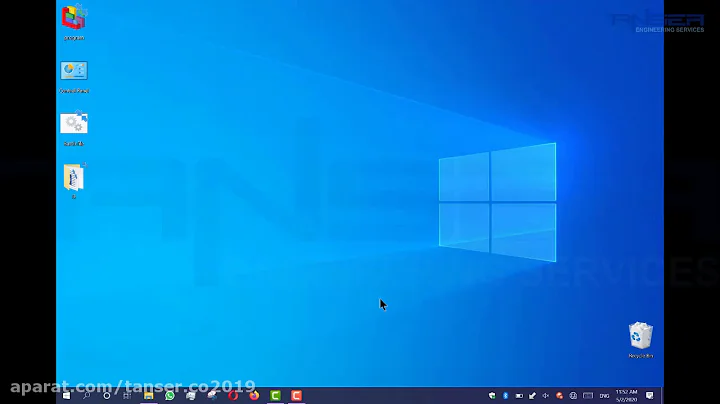Open the zipped folder icon on desktop

pos(74,180)
